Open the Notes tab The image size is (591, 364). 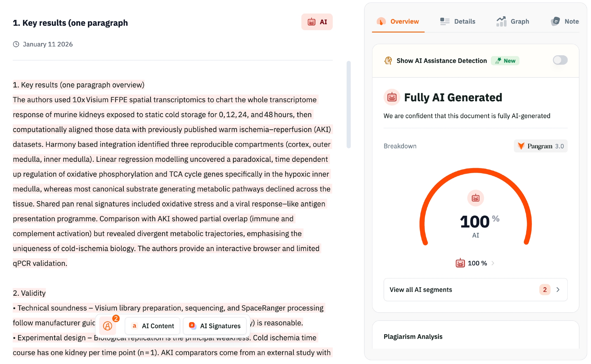565,21
